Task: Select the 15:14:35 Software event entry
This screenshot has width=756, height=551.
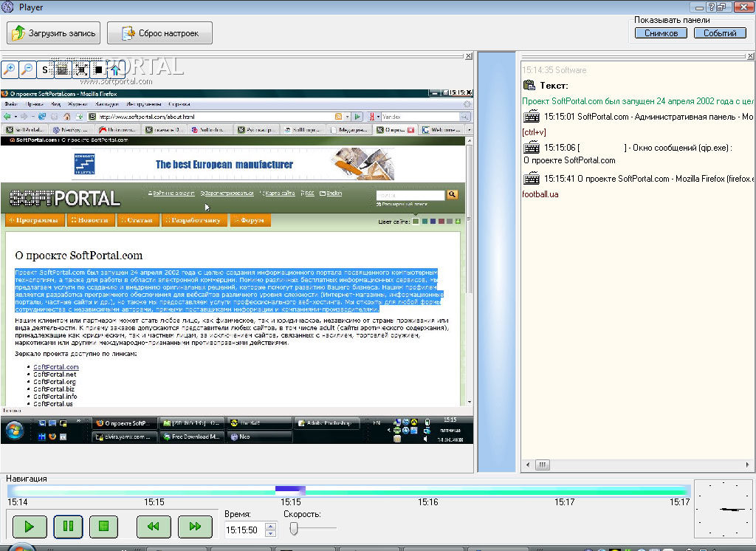Action: 554,70
